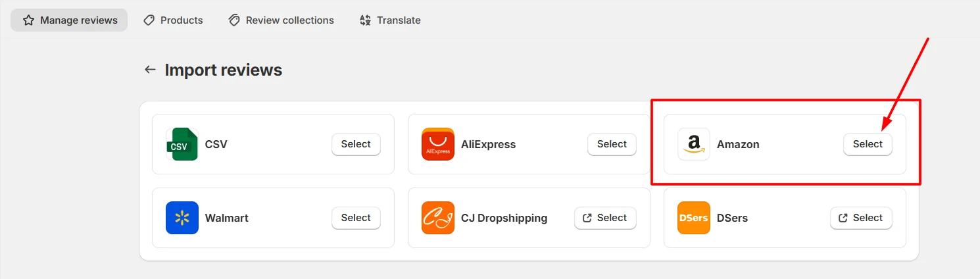The width and height of the screenshot is (980, 279).
Task: Go to the Review collections tab
Action: (x=281, y=20)
